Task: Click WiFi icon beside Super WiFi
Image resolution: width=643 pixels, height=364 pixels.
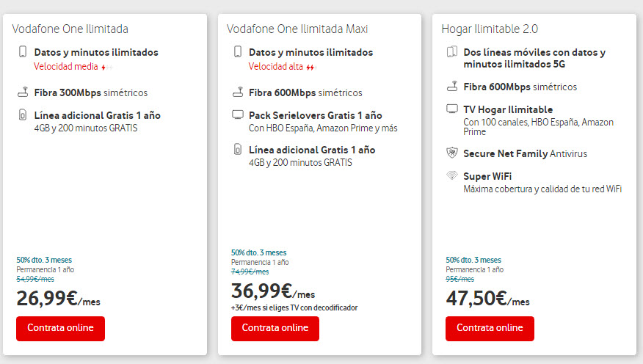Action: [452, 176]
